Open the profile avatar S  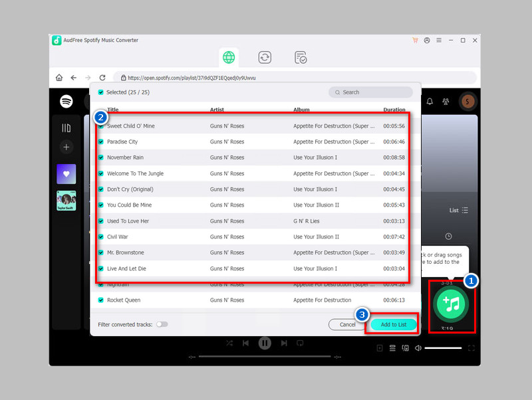pos(467,102)
